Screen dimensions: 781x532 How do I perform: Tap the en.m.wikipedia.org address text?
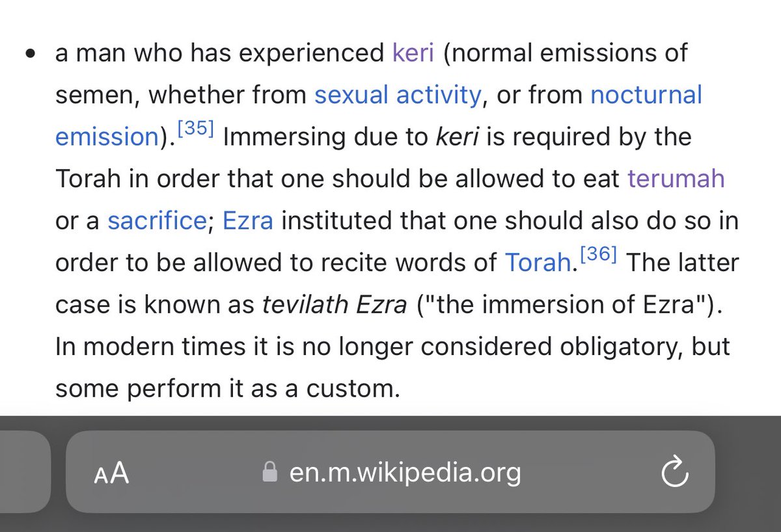[x=405, y=473]
